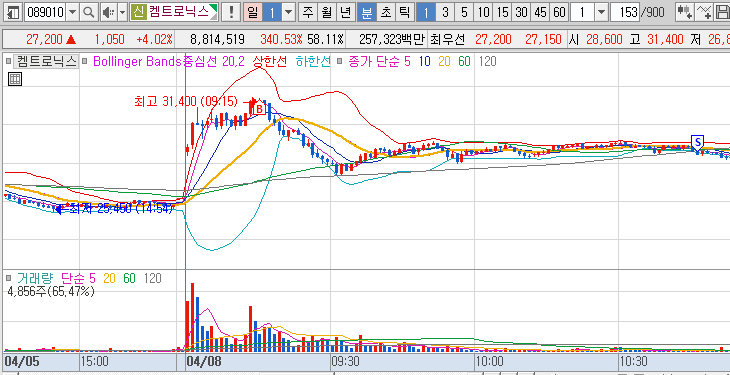Viewport: 730px width, 375px height.
Task: Click the orange 20 price moving average legend
Action: (x=444, y=61)
